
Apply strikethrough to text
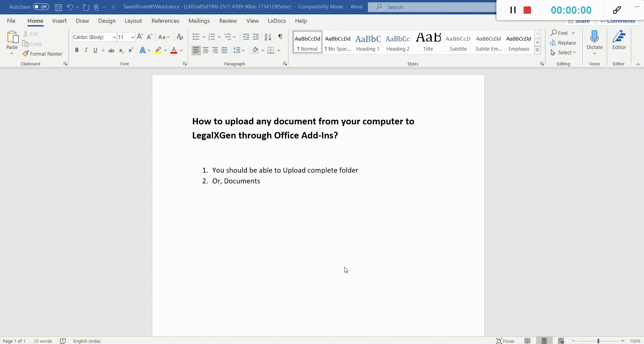coord(111,50)
